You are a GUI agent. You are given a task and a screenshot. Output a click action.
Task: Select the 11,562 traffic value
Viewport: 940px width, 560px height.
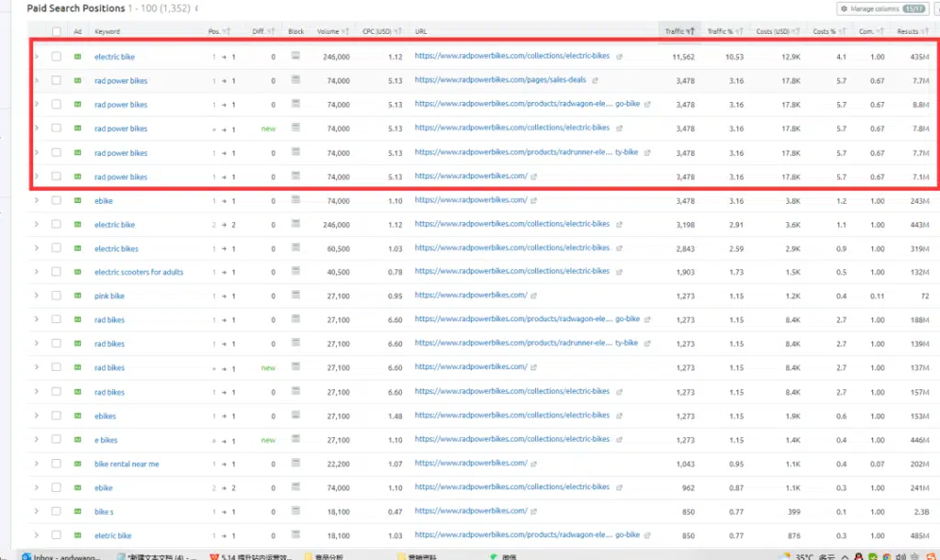click(x=683, y=57)
